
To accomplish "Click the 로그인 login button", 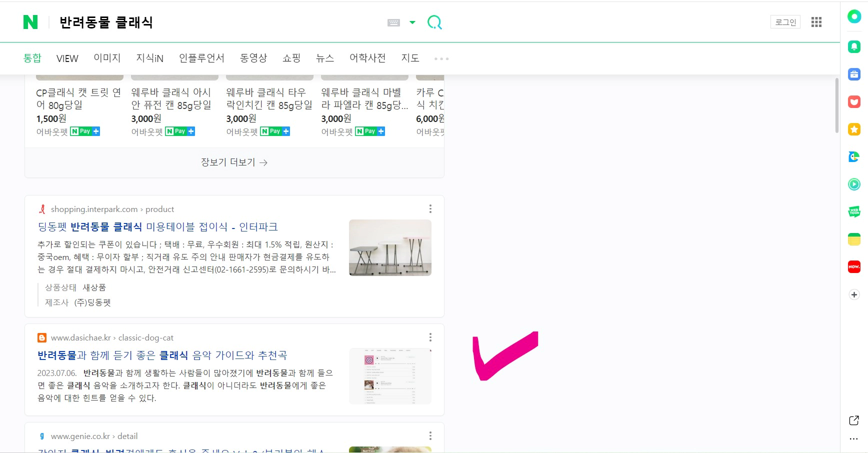I will click(x=785, y=22).
